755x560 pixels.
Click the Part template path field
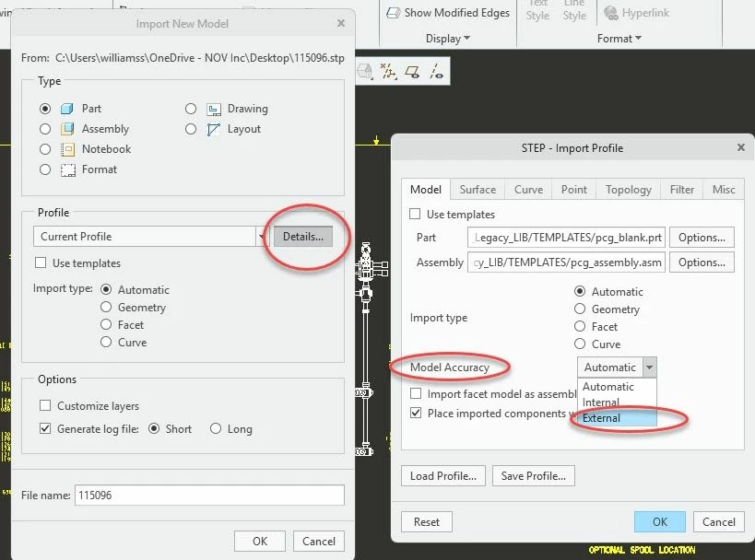[566, 238]
